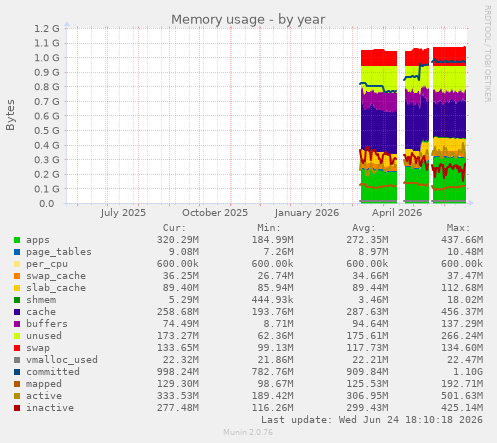Viewport: 497px width, 443px height.
Task: Click the orange swap_cache legend swatch
Action: 17,276
